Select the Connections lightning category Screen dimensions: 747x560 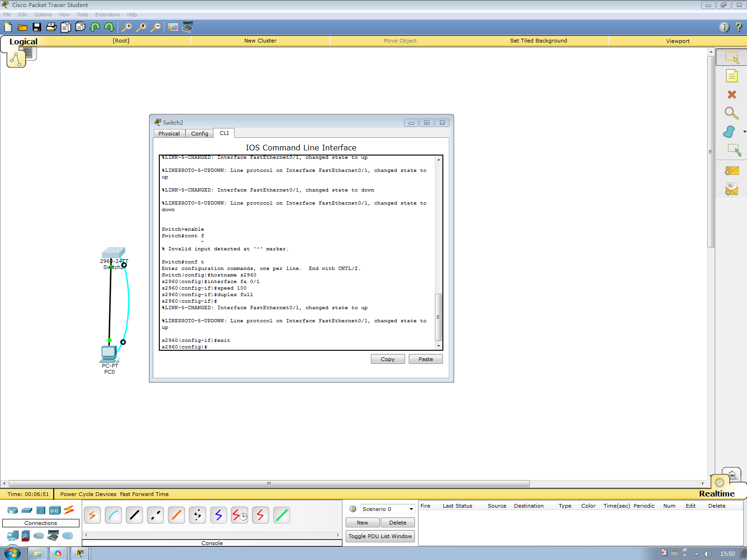(x=69, y=510)
